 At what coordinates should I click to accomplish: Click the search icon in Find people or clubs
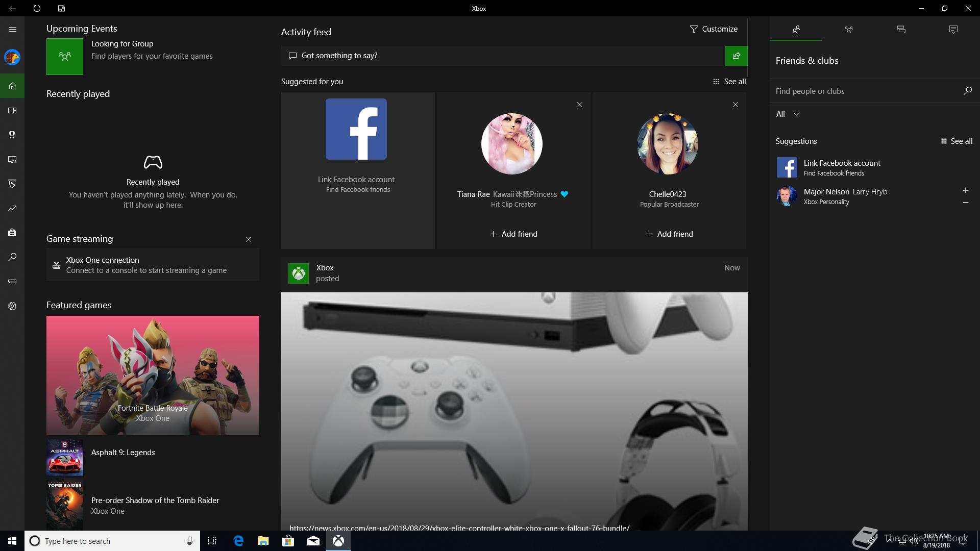click(967, 91)
